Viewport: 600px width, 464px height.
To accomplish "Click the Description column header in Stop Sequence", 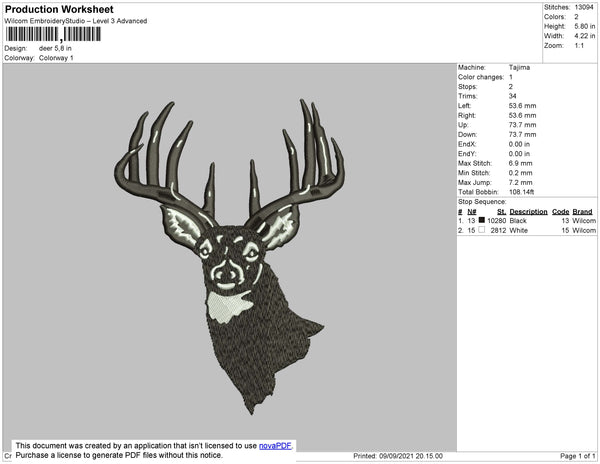I will pyautogui.click(x=528, y=212).
